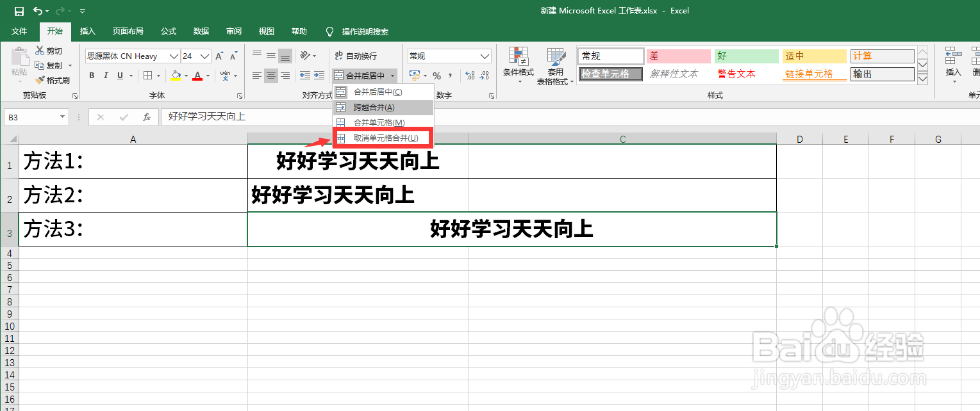Apply the 检查单元格 cell style
Image resolution: width=980 pixels, height=411 pixels.
click(x=610, y=74)
